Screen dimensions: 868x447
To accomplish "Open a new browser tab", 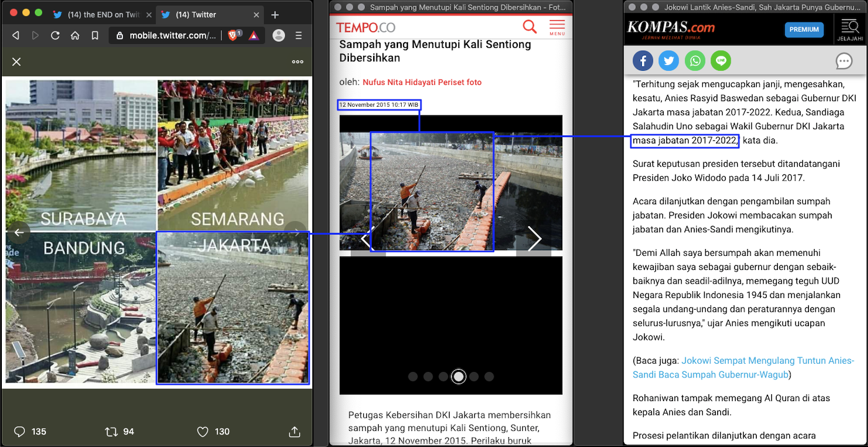I will (x=275, y=14).
